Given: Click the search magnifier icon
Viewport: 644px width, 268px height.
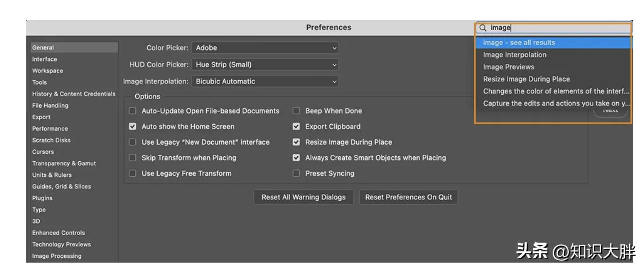Looking at the screenshot, I should [483, 28].
